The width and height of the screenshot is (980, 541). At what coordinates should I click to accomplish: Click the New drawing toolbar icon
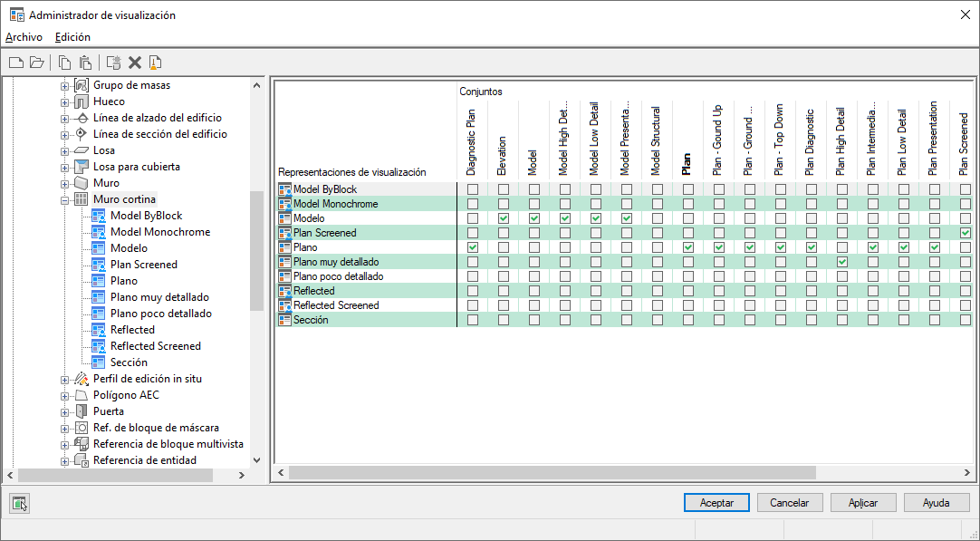(16, 62)
